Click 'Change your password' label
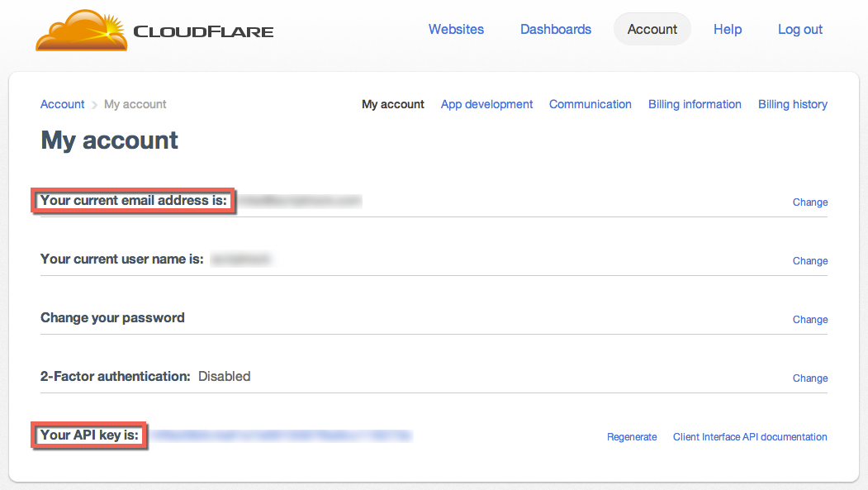 click(x=112, y=318)
